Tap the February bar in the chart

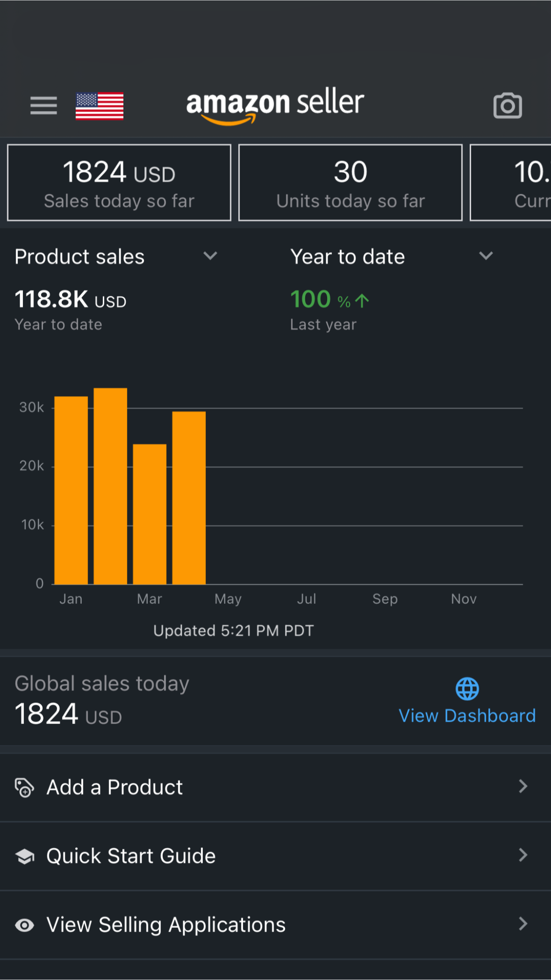110,486
